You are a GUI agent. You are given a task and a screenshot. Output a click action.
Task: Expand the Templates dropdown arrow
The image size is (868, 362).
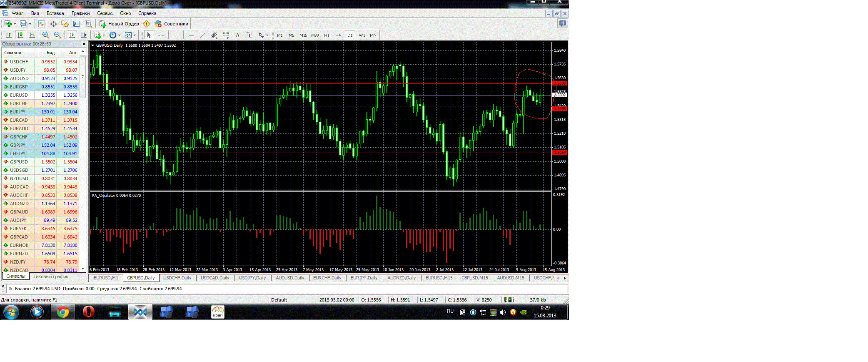(135, 35)
